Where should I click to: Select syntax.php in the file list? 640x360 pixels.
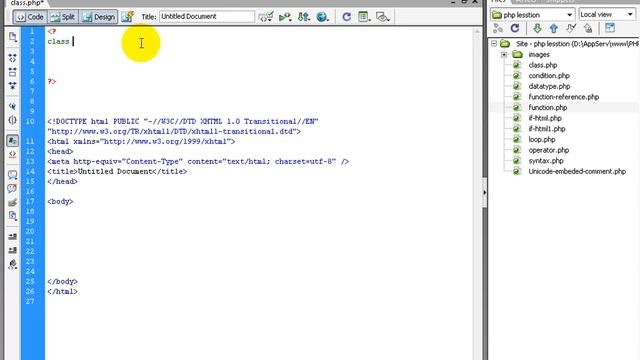(x=546, y=160)
